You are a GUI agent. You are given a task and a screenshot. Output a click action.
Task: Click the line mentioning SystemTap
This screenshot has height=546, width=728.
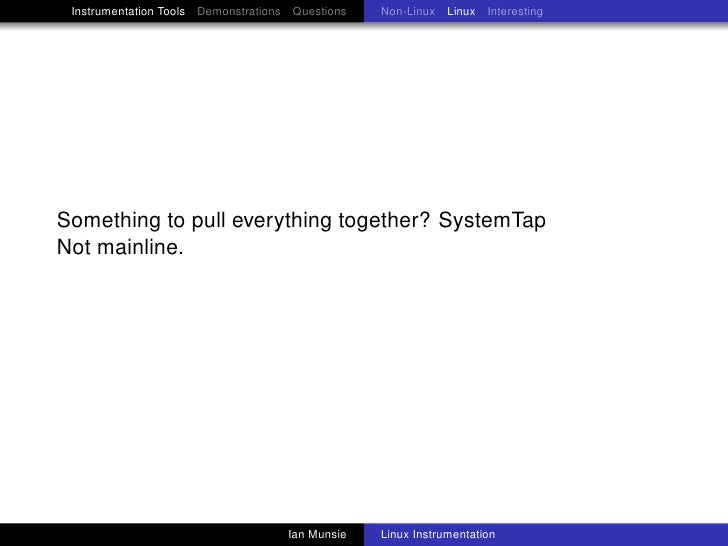click(301, 220)
